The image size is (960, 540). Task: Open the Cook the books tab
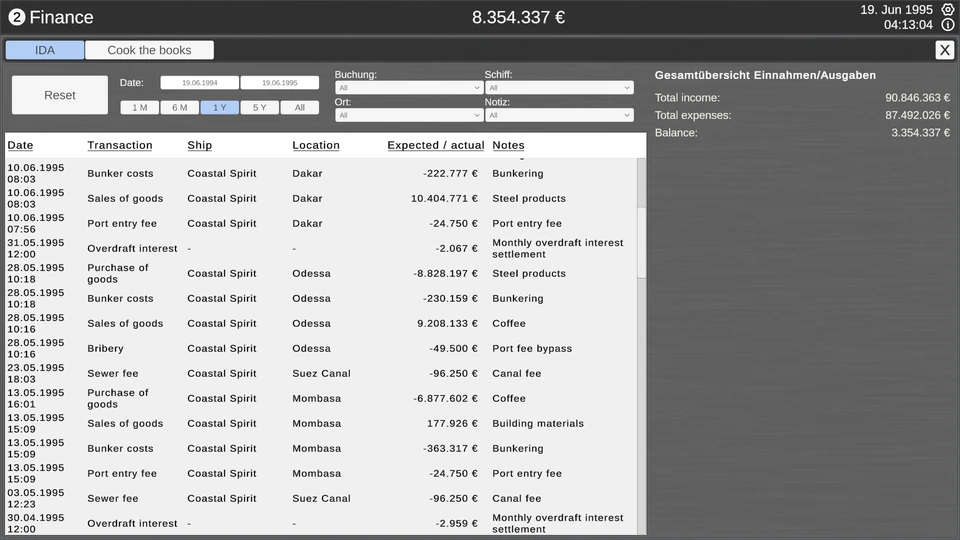tap(149, 50)
